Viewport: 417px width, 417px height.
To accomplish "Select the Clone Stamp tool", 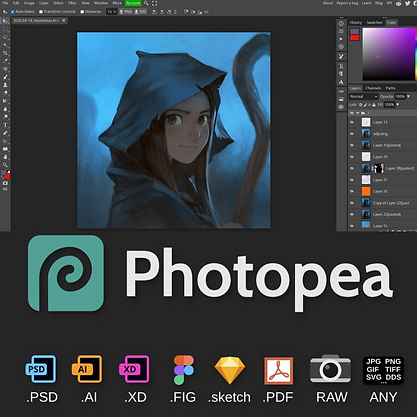I will (5, 85).
